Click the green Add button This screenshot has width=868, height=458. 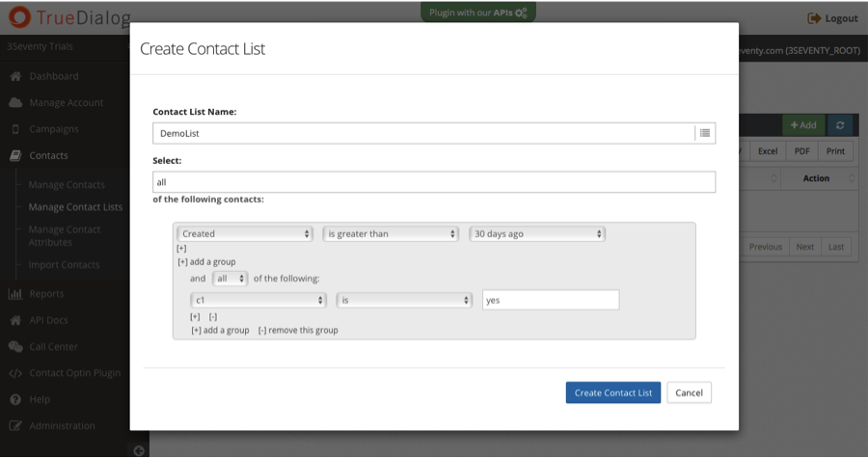(x=803, y=125)
